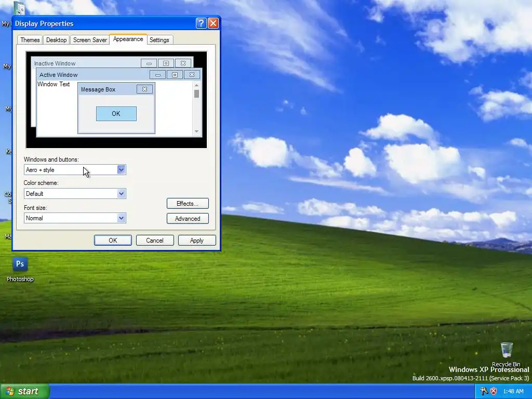Go to the Settings tab

point(159,40)
